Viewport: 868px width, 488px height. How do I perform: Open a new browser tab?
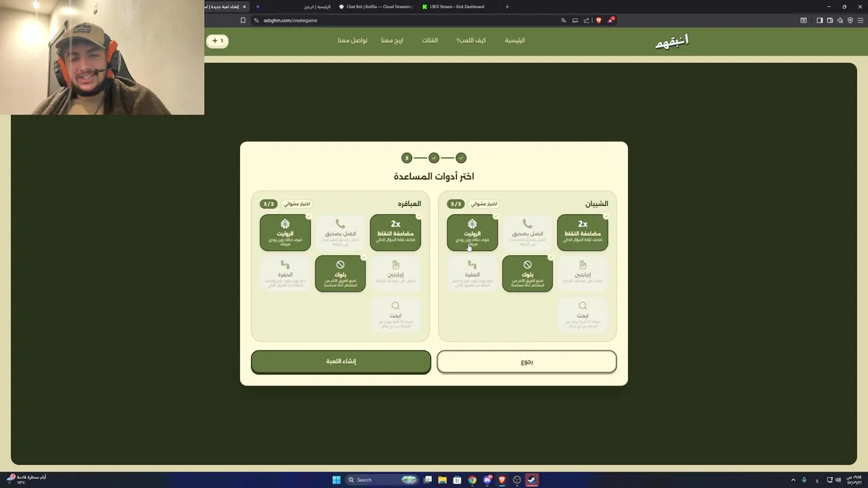click(507, 7)
